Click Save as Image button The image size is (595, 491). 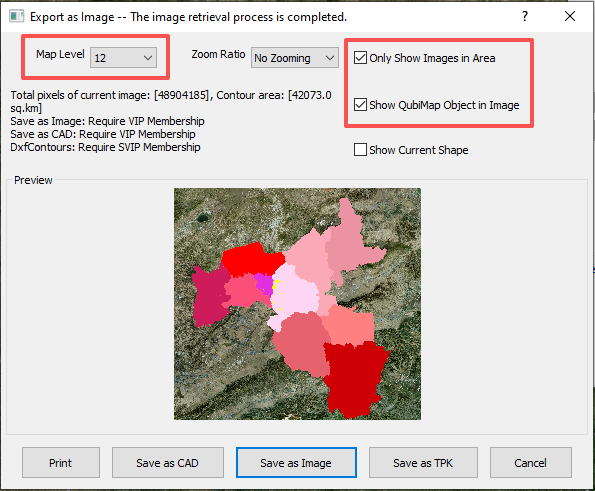pos(296,463)
